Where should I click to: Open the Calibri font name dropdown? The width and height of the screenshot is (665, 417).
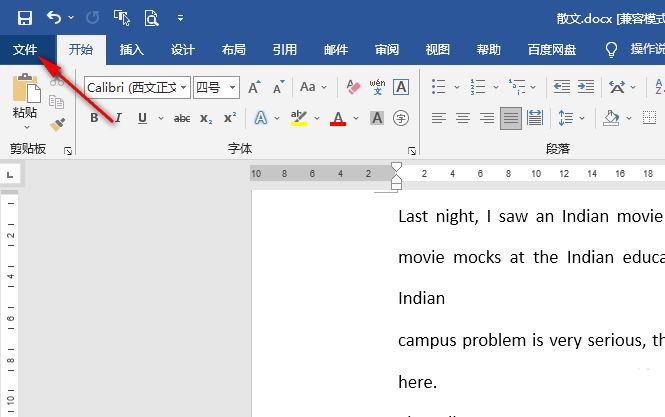183,88
